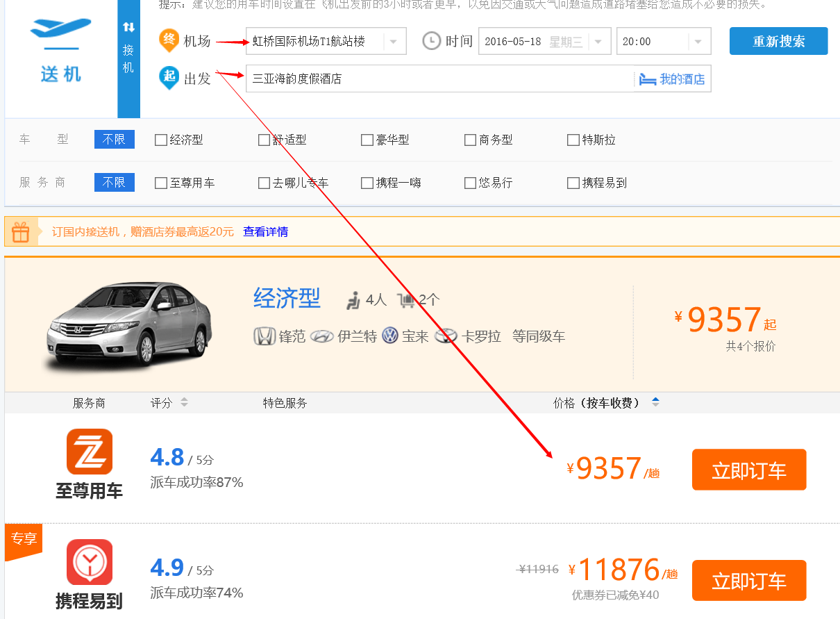
Task: Open the 20:00 time dropdown
Action: pos(698,42)
